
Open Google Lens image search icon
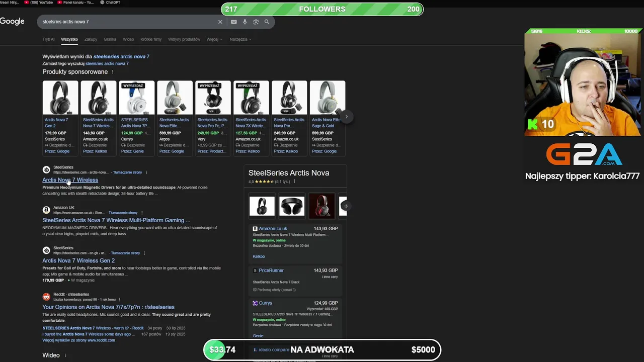coord(256,22)
